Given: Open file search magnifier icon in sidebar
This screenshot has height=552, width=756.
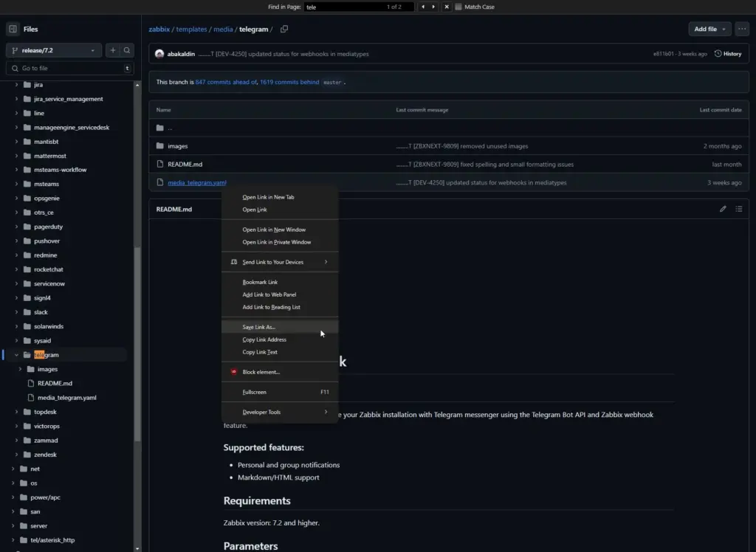Looking at the screenshot, I should click(x=127, y=50).
